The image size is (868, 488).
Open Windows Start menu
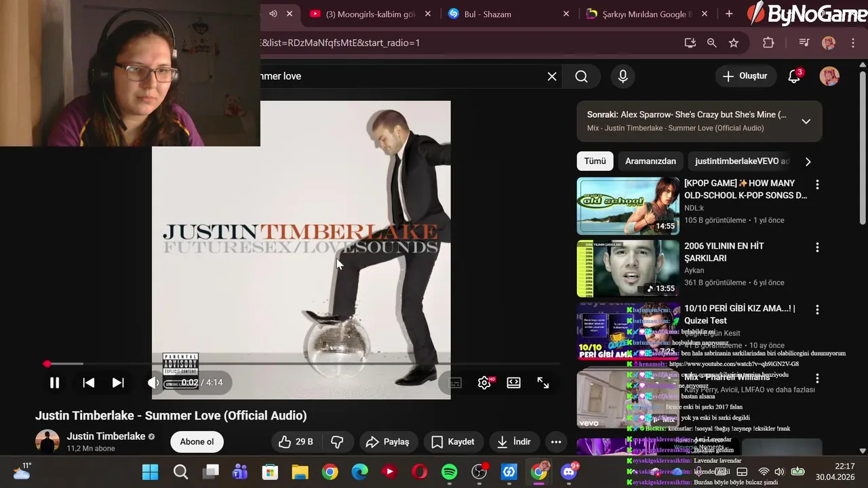pyautogui.click(x=150, y=472)
